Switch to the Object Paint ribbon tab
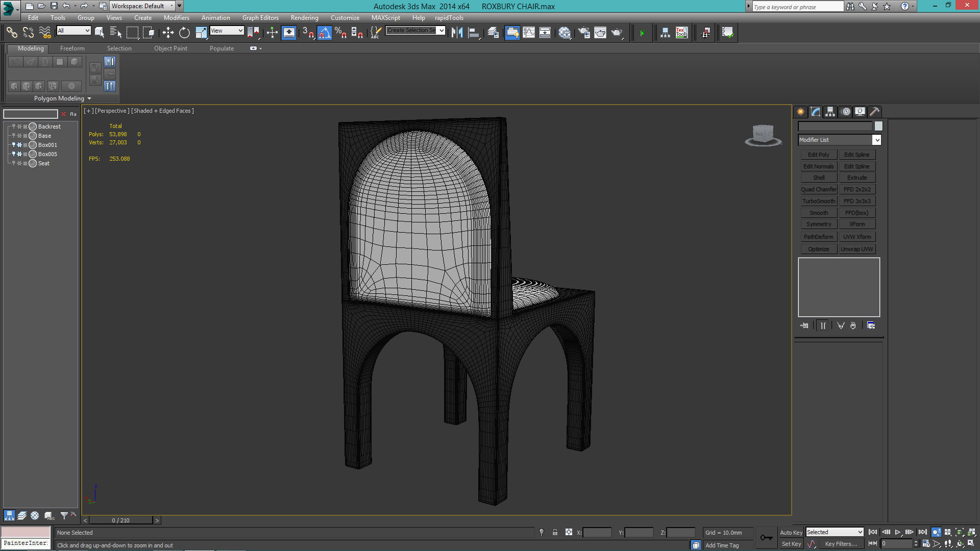Screen dimensions: 980x551 tap(170, 48)
